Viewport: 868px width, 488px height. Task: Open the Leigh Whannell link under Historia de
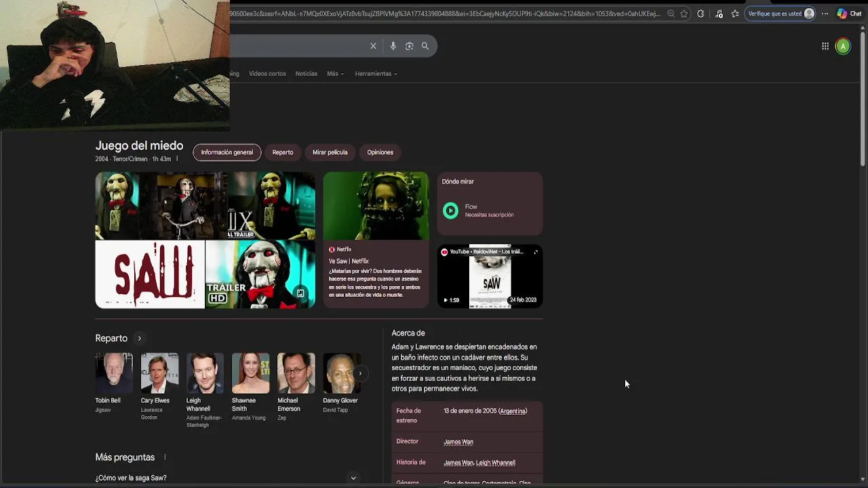496,463
